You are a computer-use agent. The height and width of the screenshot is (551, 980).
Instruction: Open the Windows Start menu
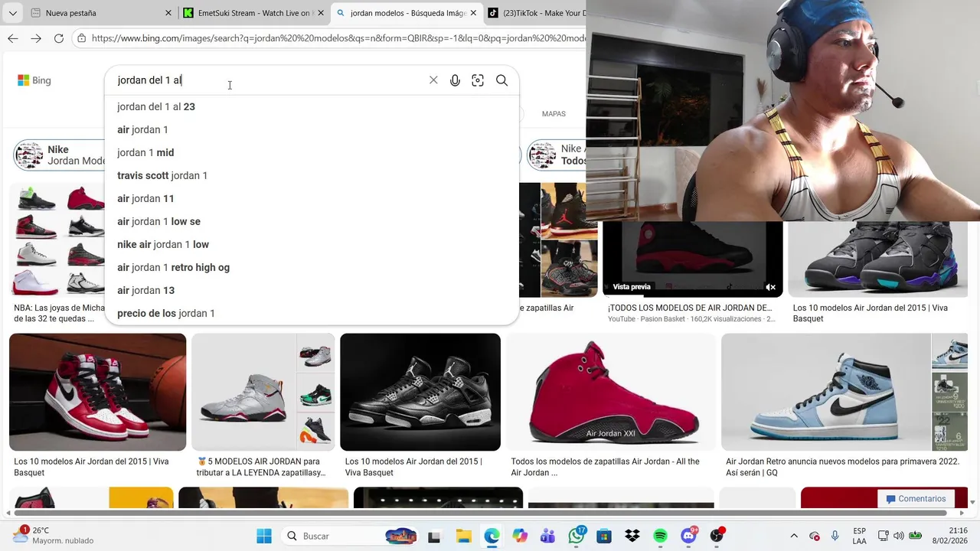click(x=264, y=536)
